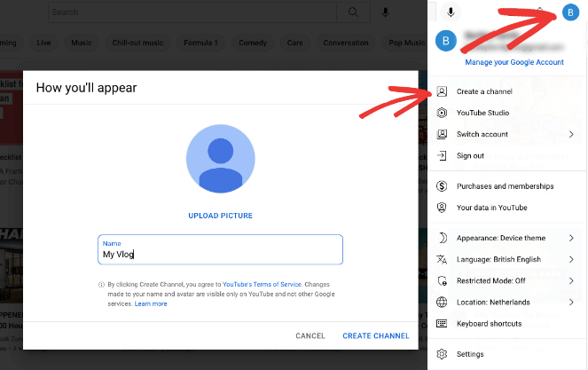Click the Sign out icon

(x=442, y=155)
